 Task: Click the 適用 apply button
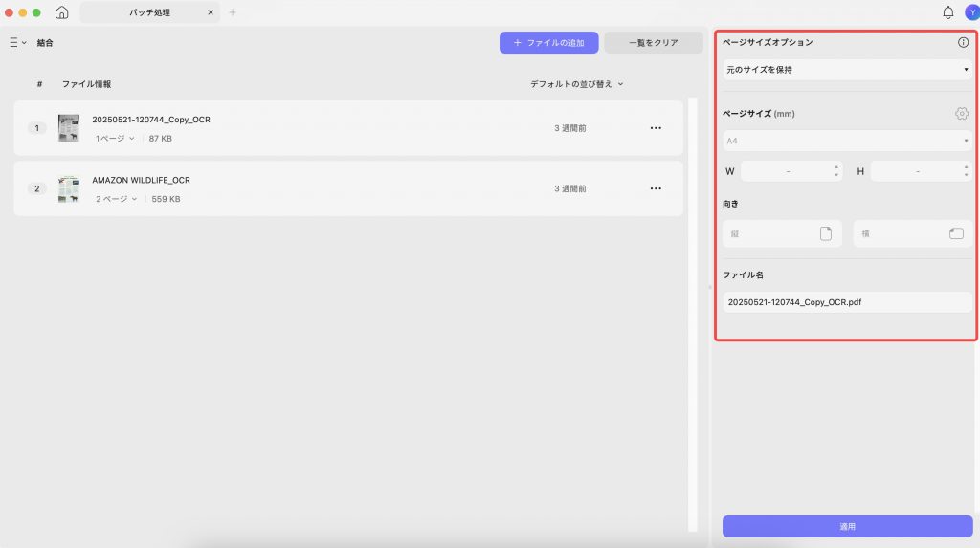click(848, 526)
